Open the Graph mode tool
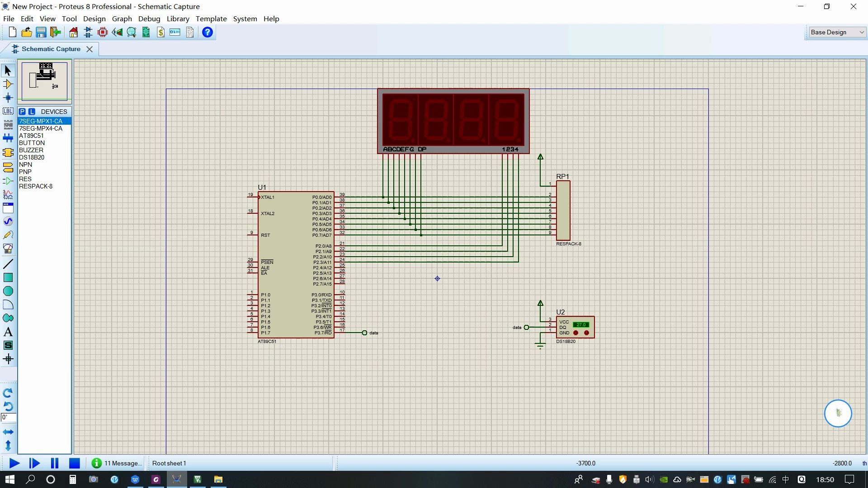The image size is (868, 488). tap(8, 194)
